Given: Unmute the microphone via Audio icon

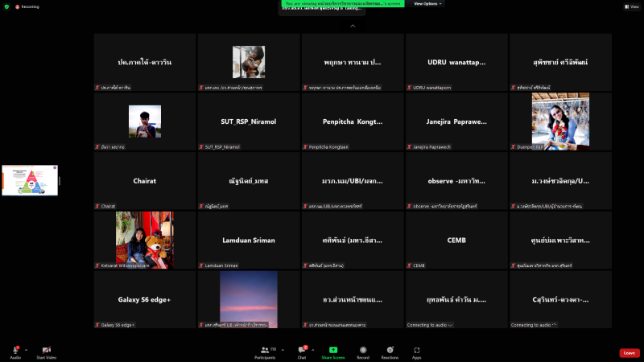Looking at the screenshot, I should [16, 350].
